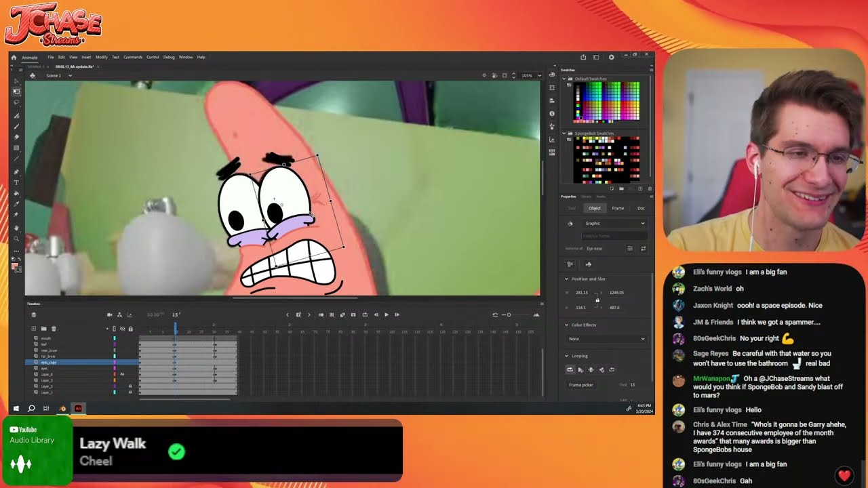Select the Lasso tool

click(x=16, y=102)
